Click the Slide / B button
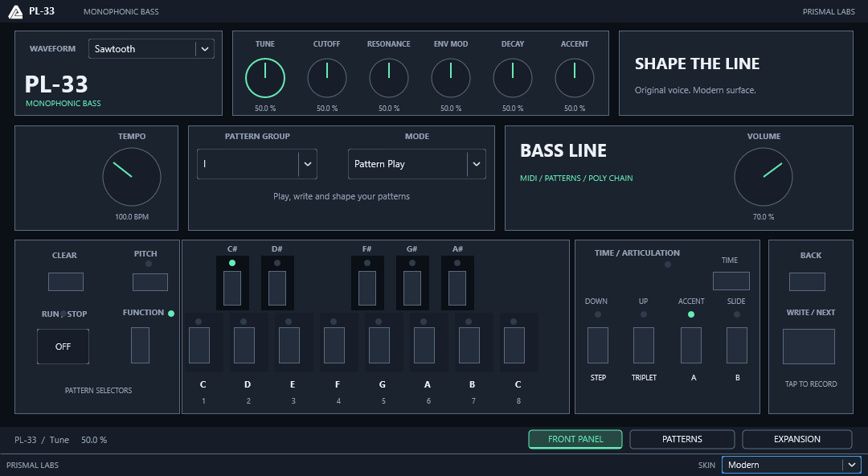Image resolution: width=868 pixels, height=476 pixels. pos(737,345)
